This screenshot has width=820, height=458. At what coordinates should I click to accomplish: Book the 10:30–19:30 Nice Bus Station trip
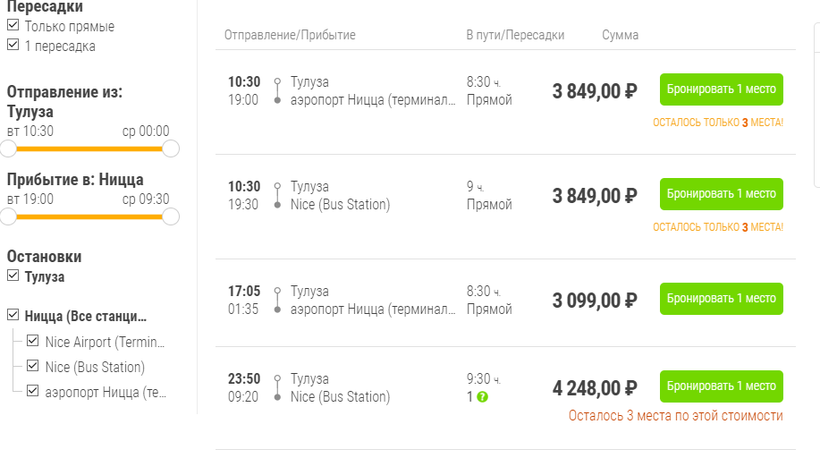(721, 193)
